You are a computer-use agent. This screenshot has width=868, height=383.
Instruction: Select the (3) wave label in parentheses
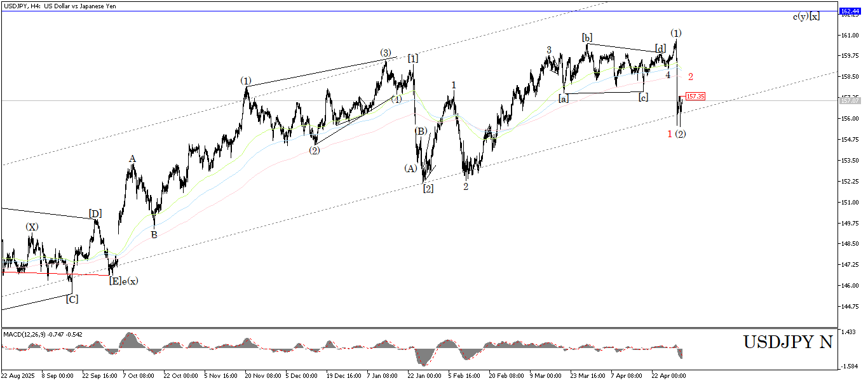tap(385, 53)
